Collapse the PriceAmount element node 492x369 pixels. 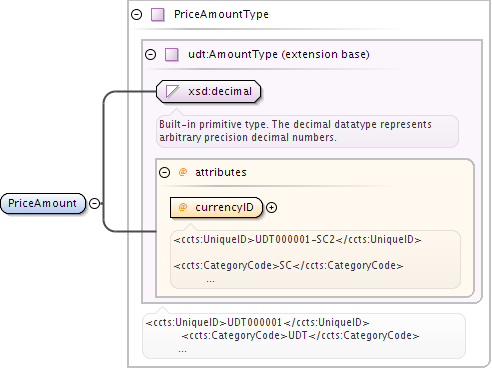pos(95,203)
